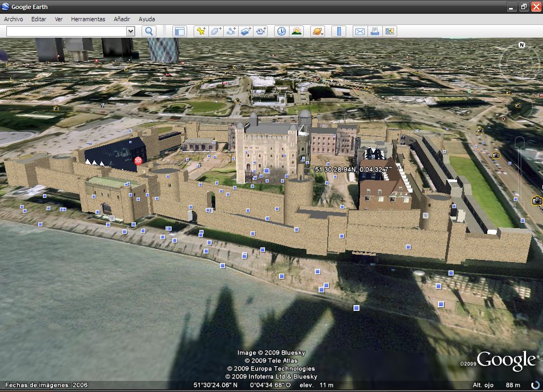
Task: Click the Record a Tour camera icon
Action: click(261, 31)
